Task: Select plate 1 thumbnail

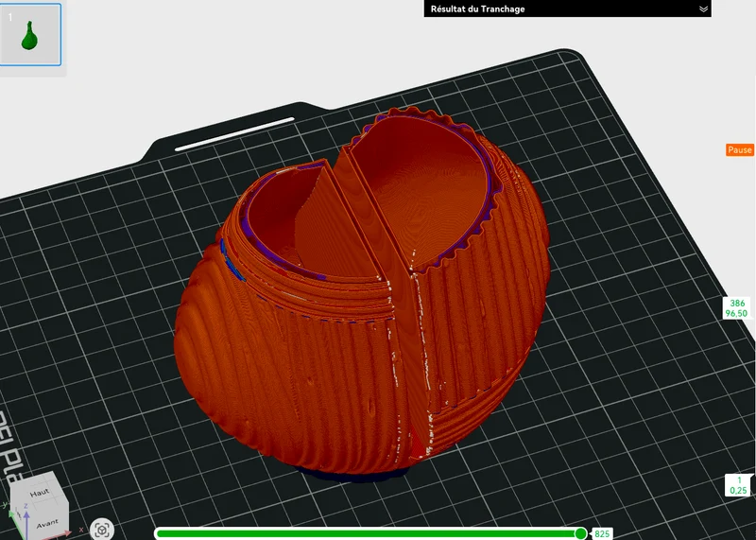Action: [30, 35]
